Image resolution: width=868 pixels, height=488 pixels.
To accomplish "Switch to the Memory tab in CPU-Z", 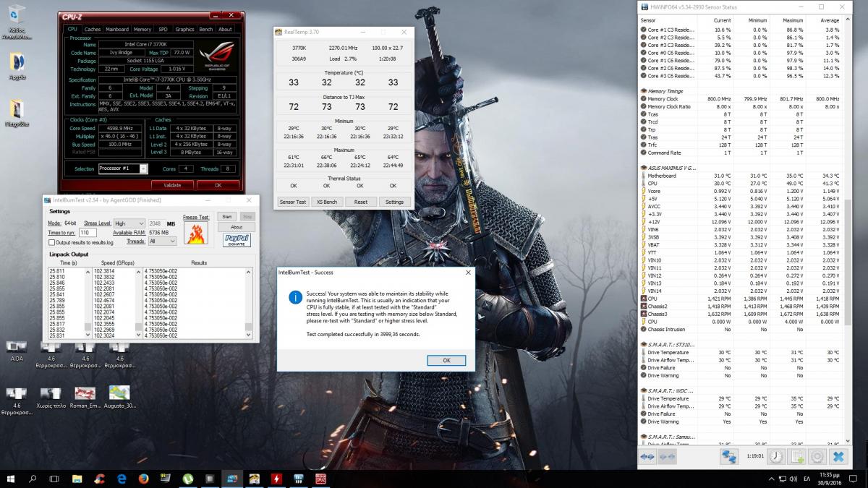I will pyautogui.click(x=142, y=30).
